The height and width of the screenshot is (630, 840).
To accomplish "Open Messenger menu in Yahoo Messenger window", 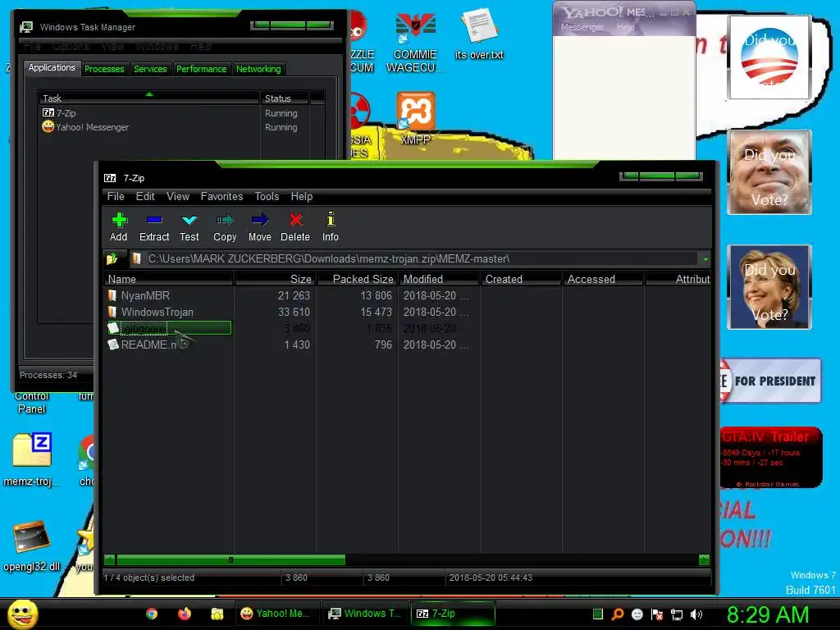I will point(582,27).
